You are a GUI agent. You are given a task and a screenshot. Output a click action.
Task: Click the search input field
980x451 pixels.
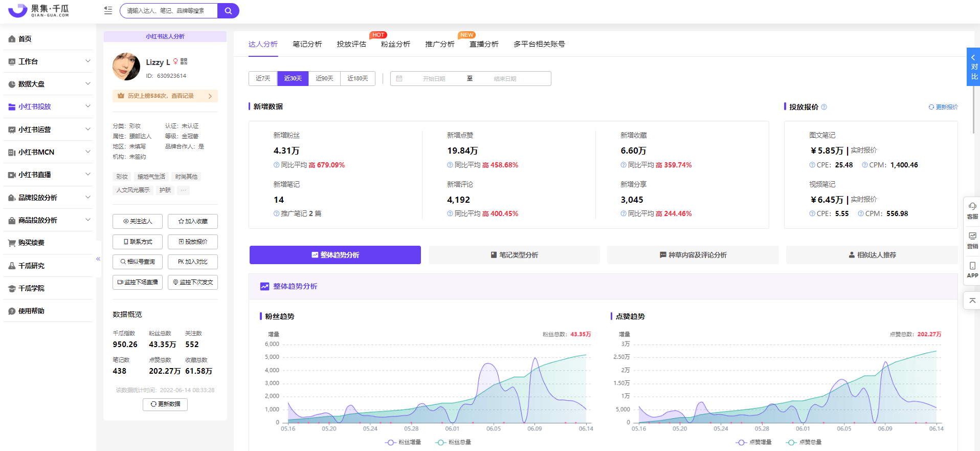169,11
